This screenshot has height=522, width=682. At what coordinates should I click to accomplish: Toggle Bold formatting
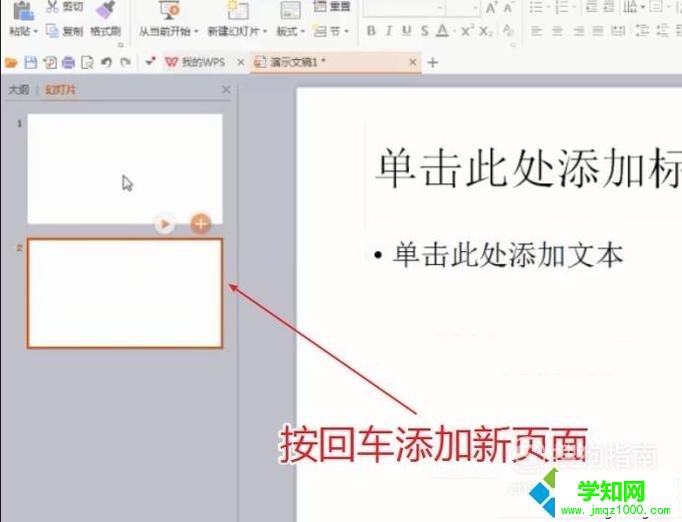371,31
